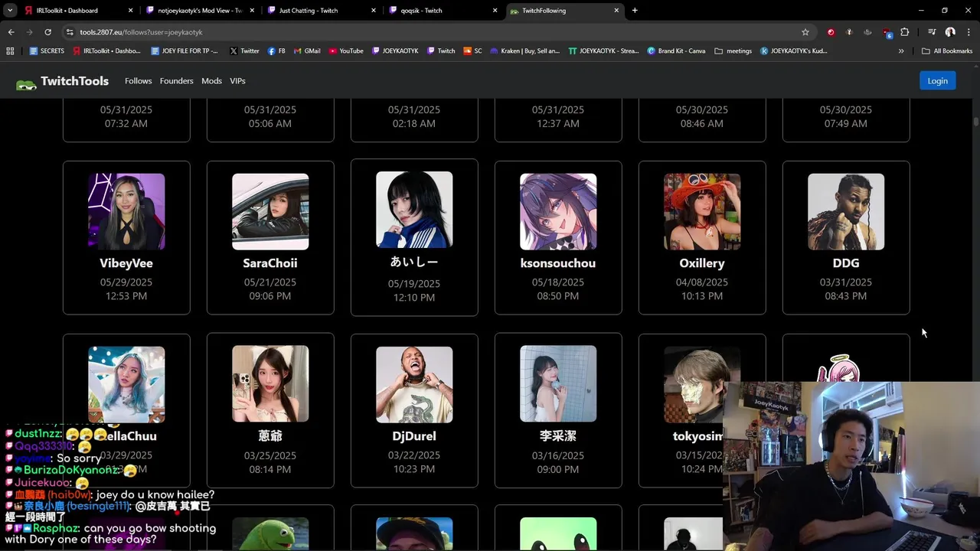
Task: Select the 05/29/2025 follow date text
Action: (x=126, y=282)
